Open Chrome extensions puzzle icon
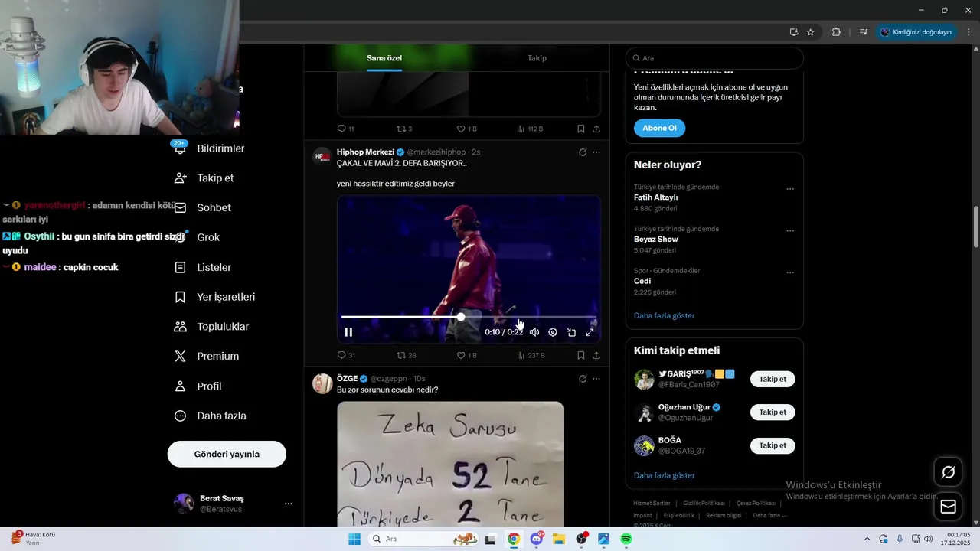980x551 pixels. click(x=836, y=32)
